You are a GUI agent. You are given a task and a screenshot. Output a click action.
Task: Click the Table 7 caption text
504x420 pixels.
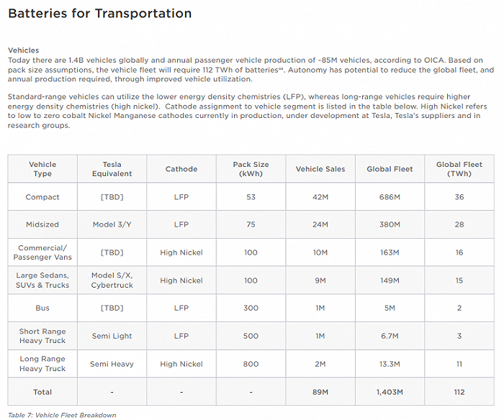coord(62,415)
